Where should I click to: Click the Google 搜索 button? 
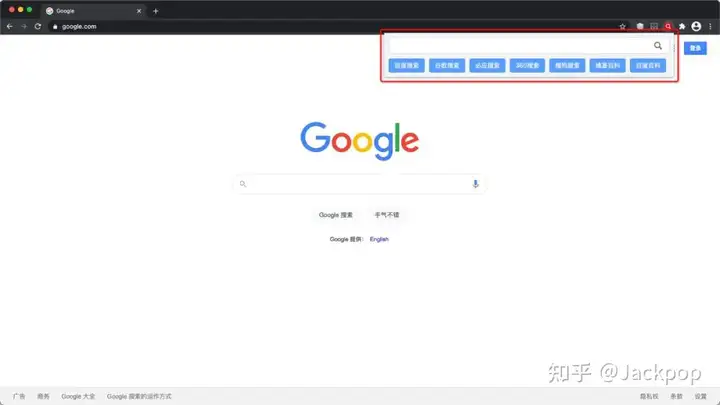(336, 215)
